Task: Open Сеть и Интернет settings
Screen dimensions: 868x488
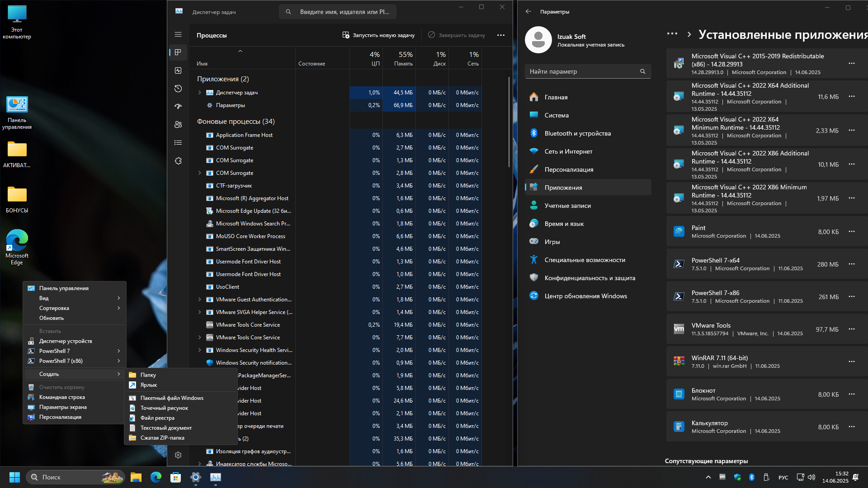Action: (588, 151)
